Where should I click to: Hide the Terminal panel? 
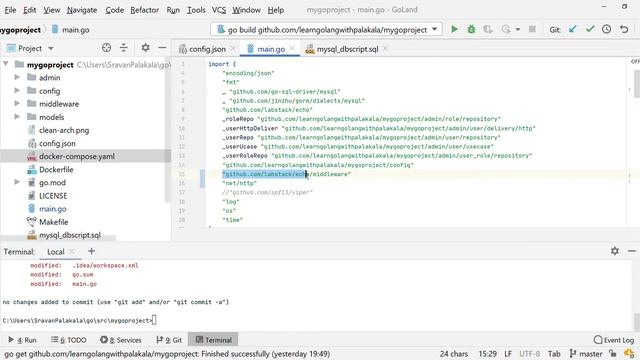click(x=632, y=251)
